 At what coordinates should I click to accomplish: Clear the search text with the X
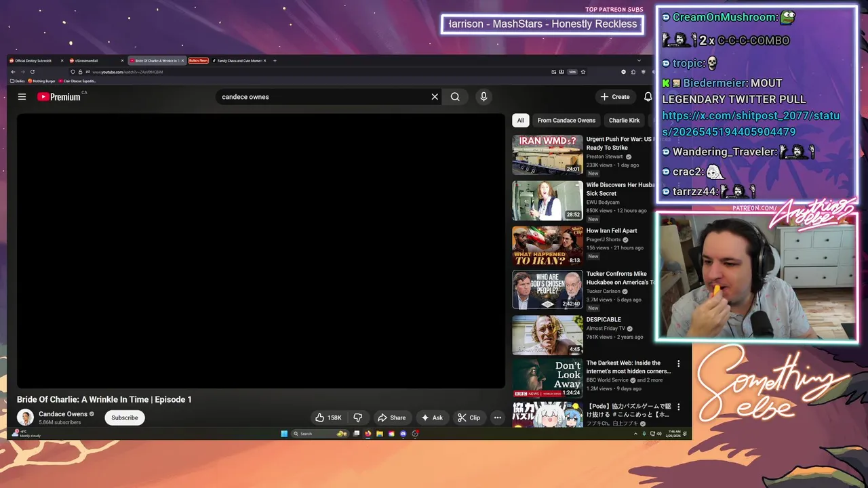pos(435,97)
